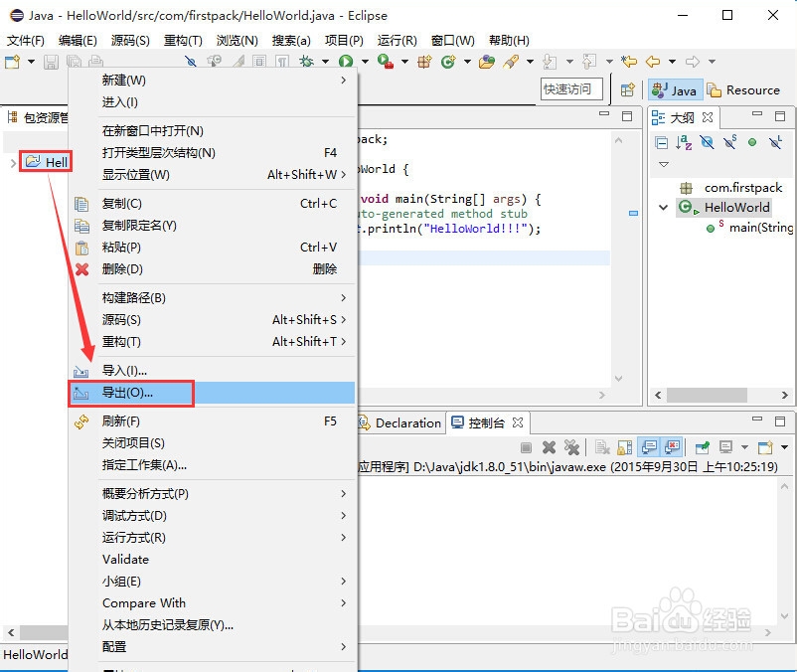Screen dimensions: 797x672
Task: Open dropdown next to Run button
Action: [x=365, y=62]
